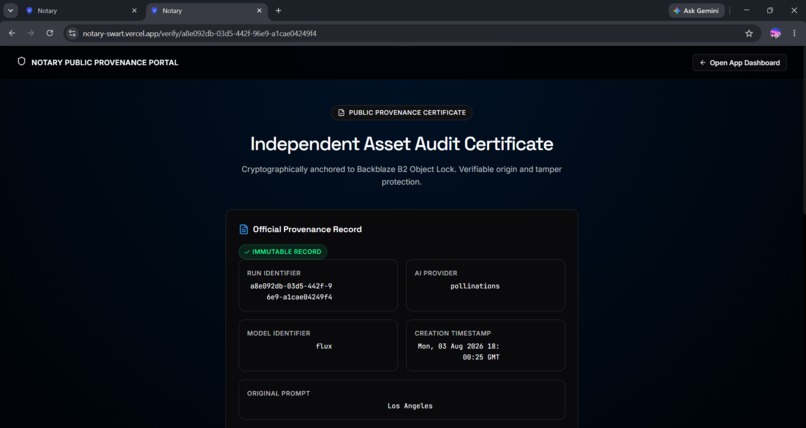The image size is (806, 428).
Task: Open the tab search dropdown arrow
Action: tap(10, 10)
